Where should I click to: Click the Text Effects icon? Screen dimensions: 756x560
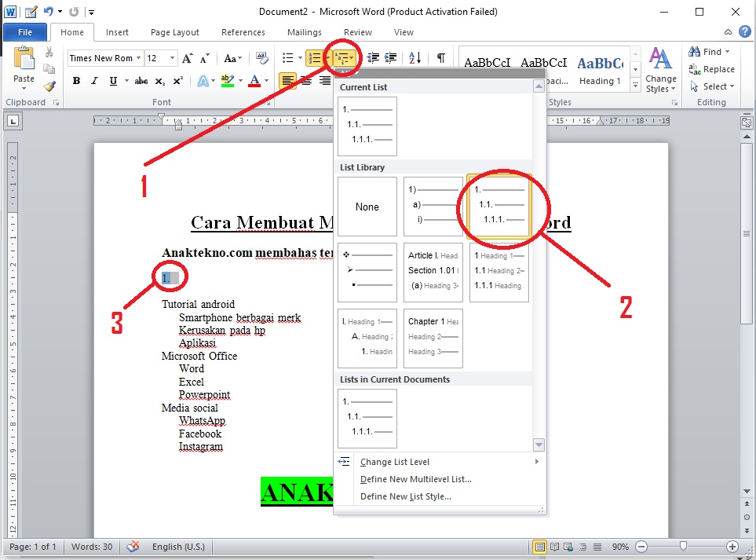coord(203,81)
